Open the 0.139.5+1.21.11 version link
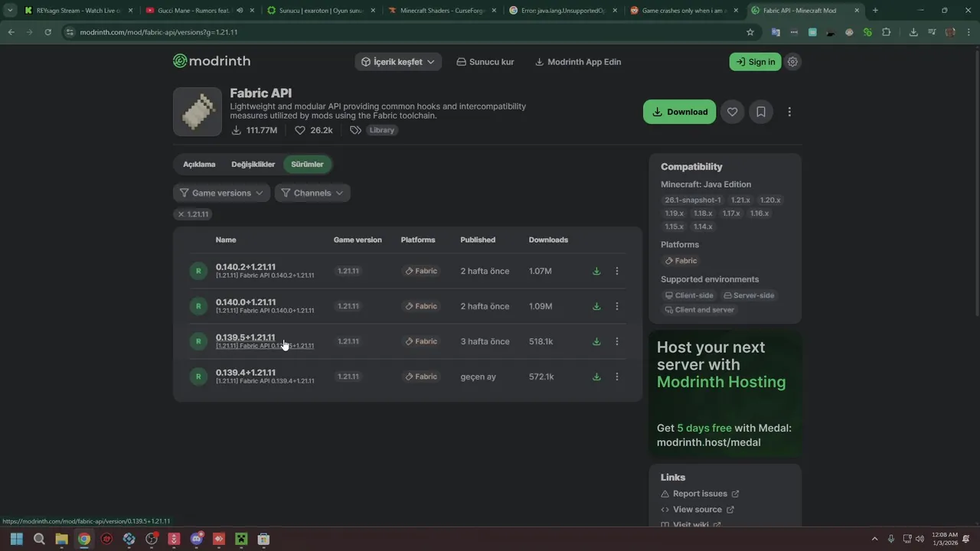 tap(245, 337)
